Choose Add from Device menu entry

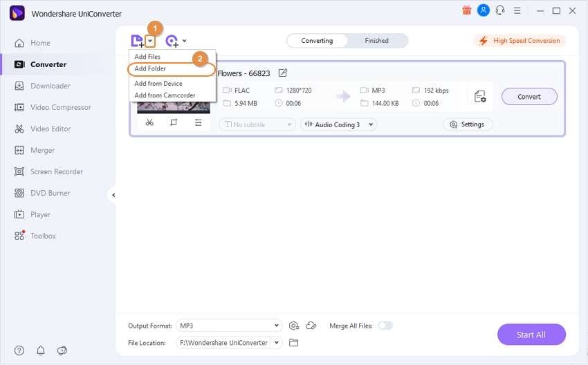pos(158,83)
